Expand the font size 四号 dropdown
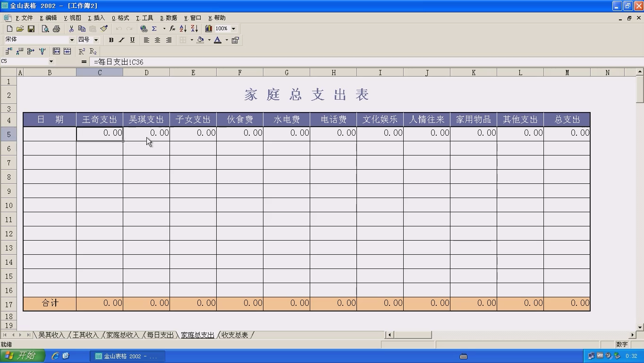This screenshot has height=363, width=644. 96,40
